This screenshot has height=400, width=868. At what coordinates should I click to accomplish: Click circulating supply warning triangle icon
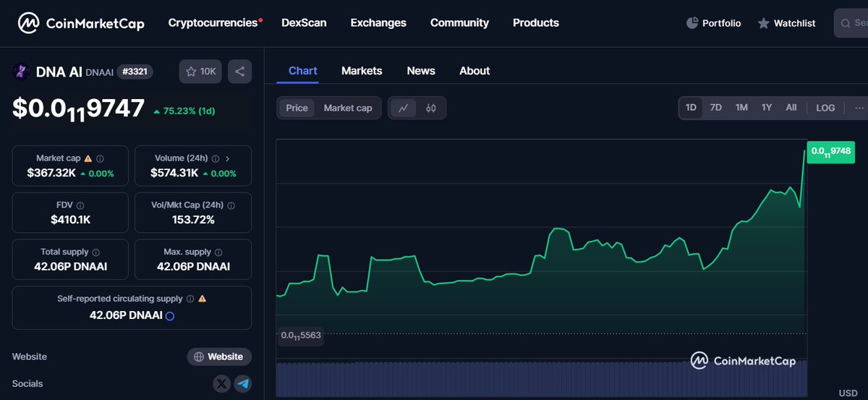(x=203, y=299)
